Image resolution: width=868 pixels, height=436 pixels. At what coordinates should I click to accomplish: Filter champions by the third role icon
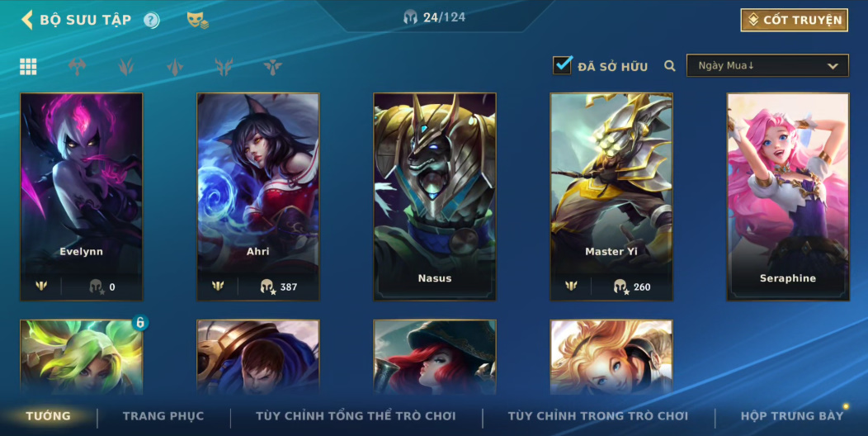point(175,67)
